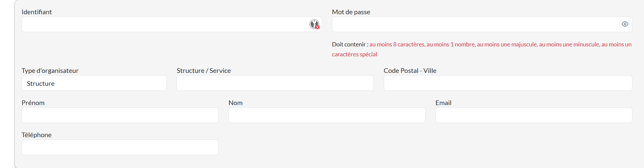Open the Type d'organisateur dropdown
644x168 pixels.
[x=94, y=83]
